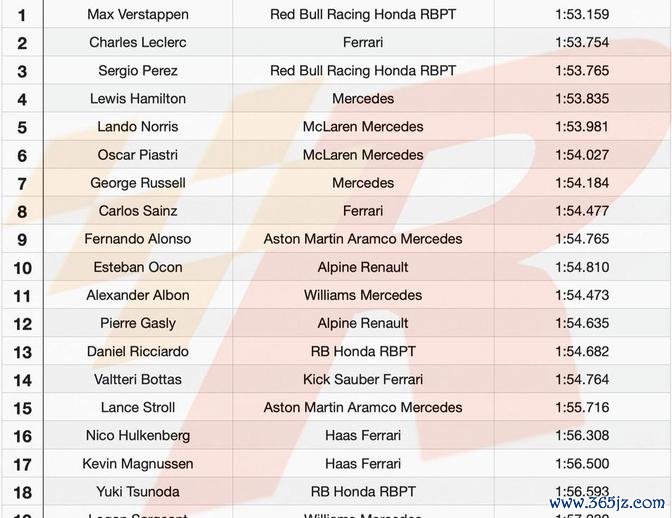
Task: Click the lap time 1:53.765
Action: click(x=583, y=71)
